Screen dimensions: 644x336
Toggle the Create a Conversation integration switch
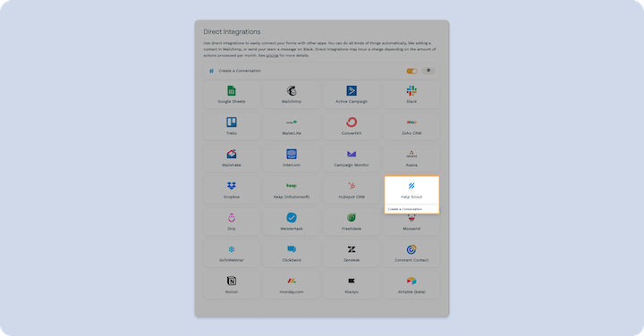tap(411, 71)
